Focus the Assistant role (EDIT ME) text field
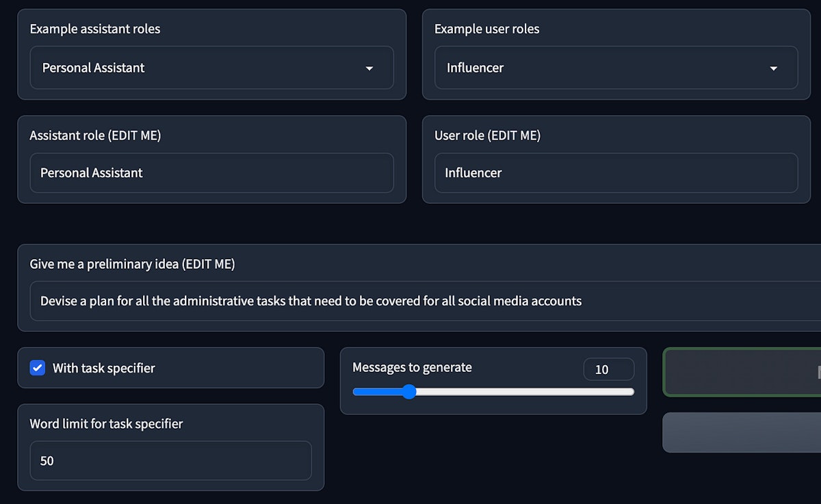 click(x=211, y=173)
